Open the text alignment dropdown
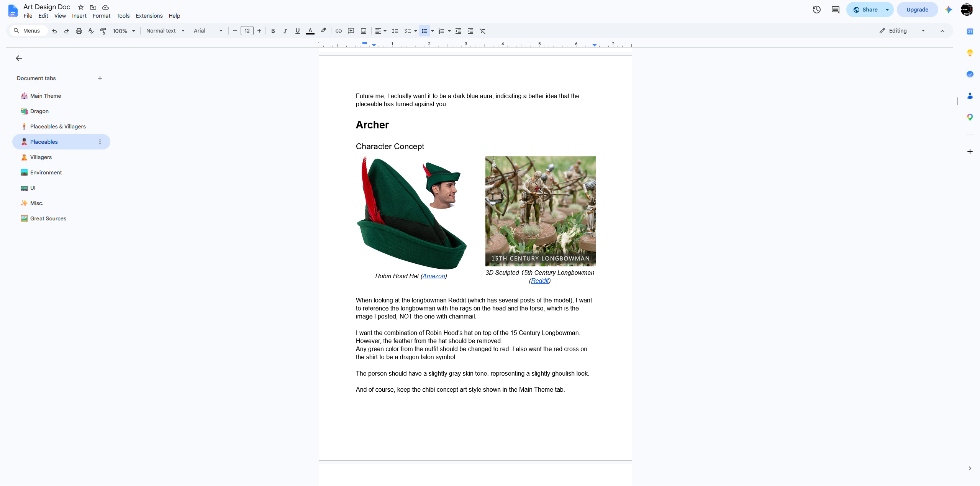This screenshot has width=980, height=486. pos(380,31)
